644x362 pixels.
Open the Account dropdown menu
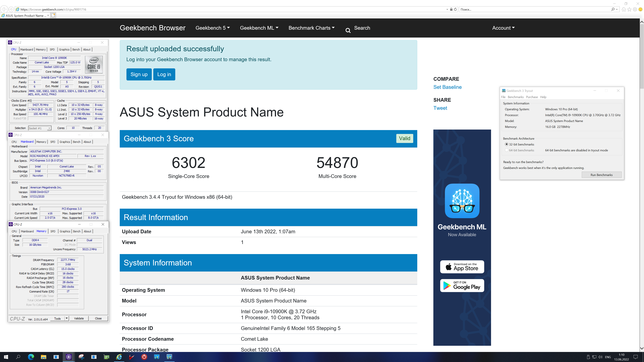tap(503, 28)
